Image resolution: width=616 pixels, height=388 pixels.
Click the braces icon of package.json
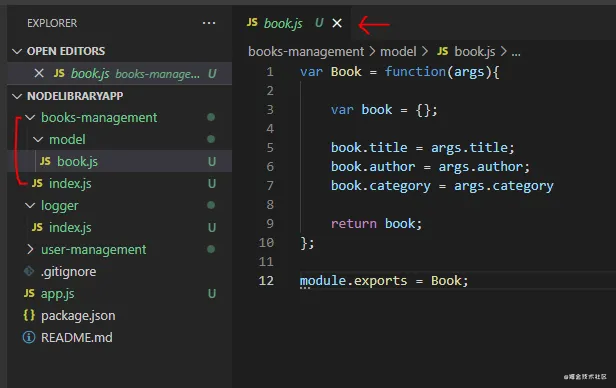29,315
